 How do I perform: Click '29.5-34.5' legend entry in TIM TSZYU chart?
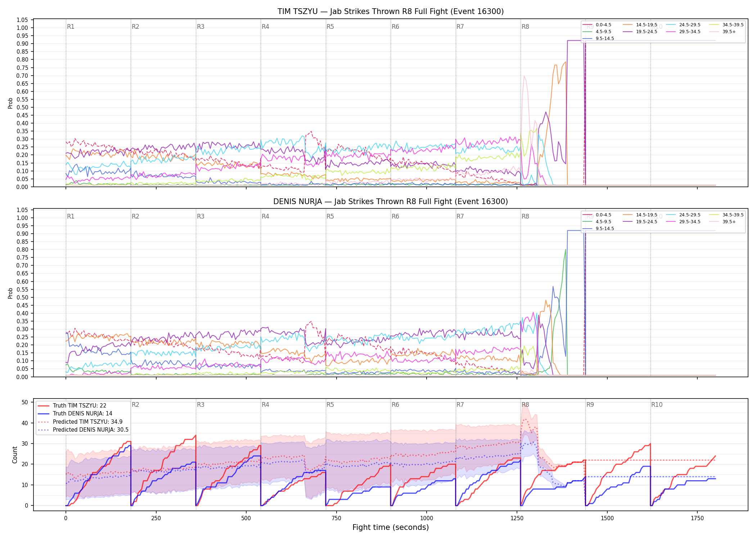click(683, 32)
